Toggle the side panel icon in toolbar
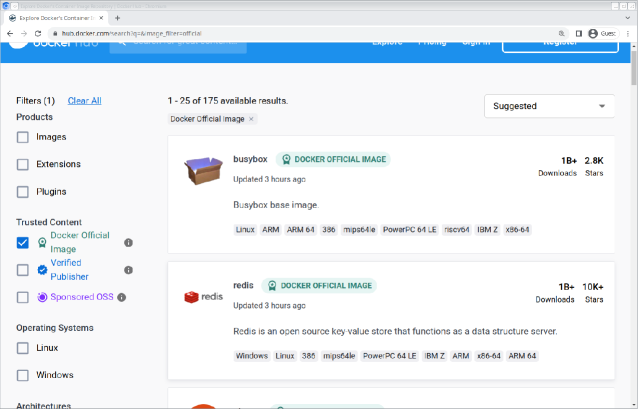Viewport: 638px width, 409px height. point(579,33)
